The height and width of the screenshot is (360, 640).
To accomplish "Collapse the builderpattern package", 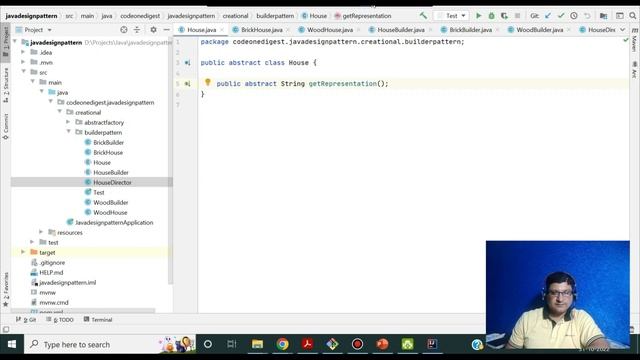I will pyautogui.click(x=69, y=132).
